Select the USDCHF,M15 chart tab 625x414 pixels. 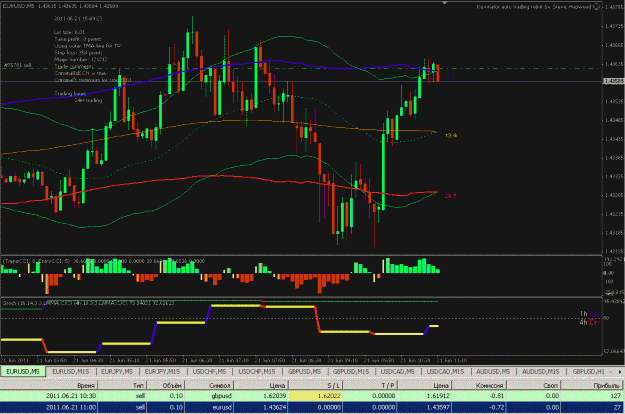pyautogui.click(x=257, y=371)
